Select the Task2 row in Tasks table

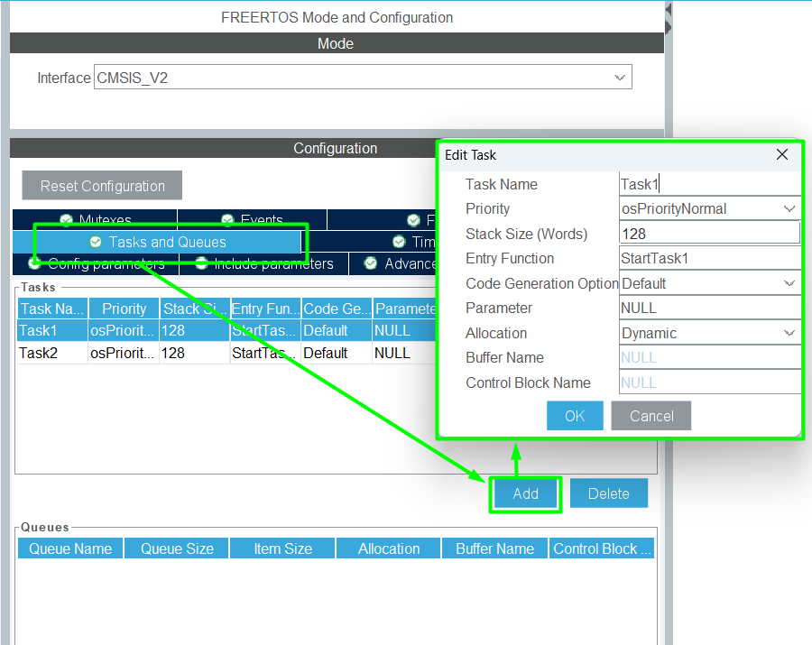[x=39, y=353]
